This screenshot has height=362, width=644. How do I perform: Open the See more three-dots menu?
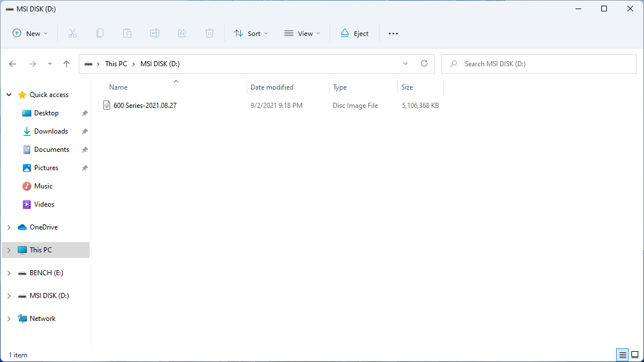coord(393,34)
